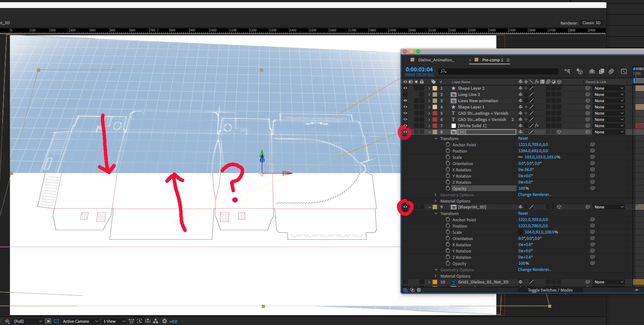
Task: Click the red label color of layer 5
Action: (x=435, y=113)
